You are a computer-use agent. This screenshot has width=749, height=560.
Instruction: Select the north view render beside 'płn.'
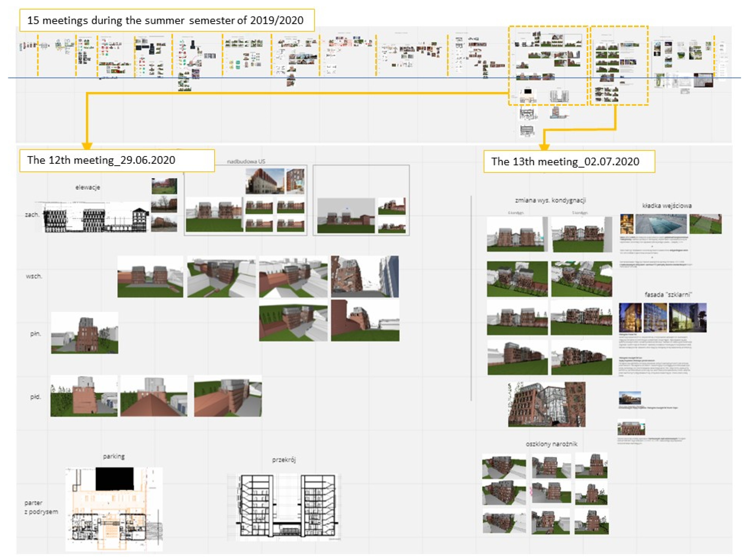tap(85, 333)
